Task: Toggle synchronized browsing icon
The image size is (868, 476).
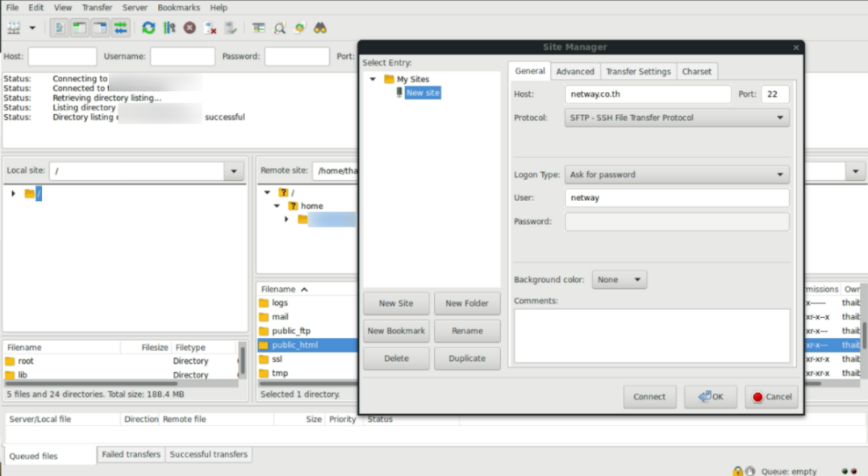Action: tap(299, 27)
